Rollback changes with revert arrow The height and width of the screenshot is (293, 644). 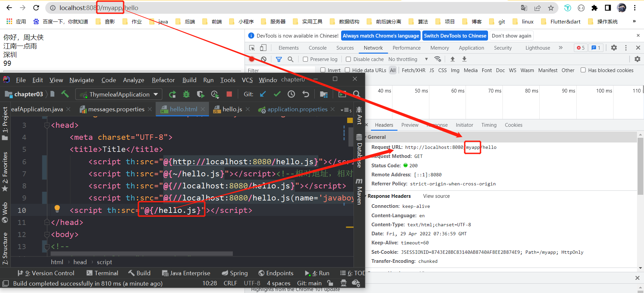click(x=306, y=94)
